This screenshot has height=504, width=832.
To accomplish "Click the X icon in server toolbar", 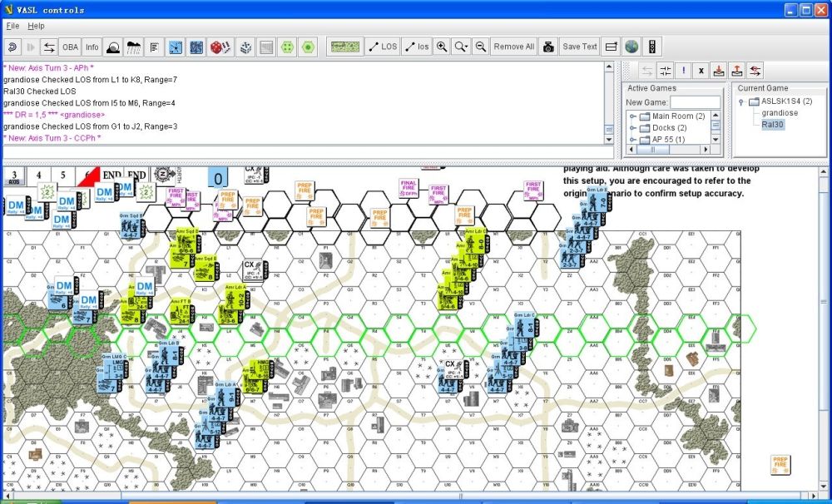I will tap(701, 71).
